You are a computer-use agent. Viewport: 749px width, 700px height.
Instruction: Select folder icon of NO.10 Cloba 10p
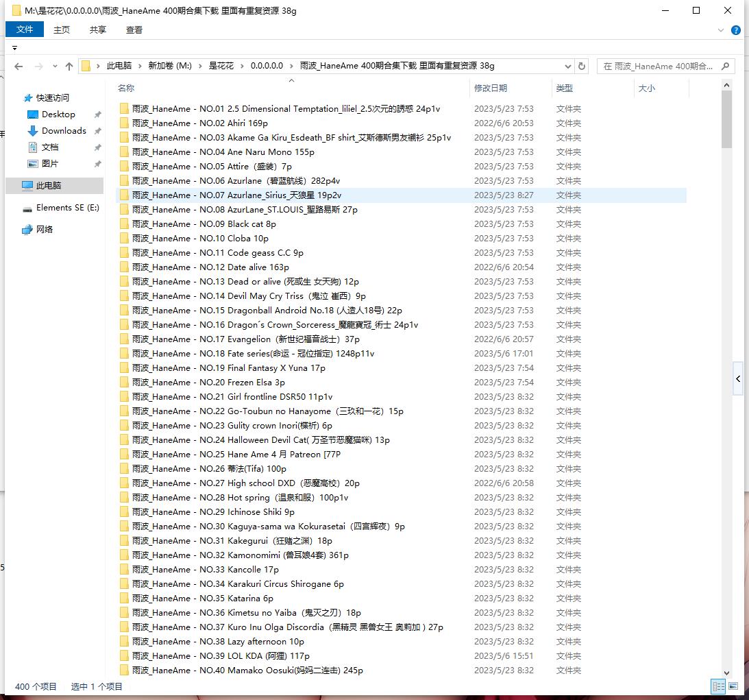pyautogui.click(x=124, y=239)
